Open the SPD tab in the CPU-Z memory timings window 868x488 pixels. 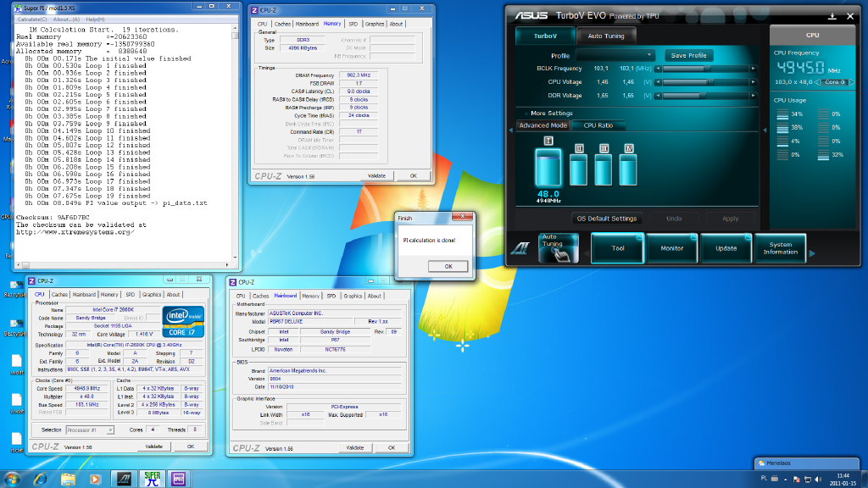[x=353, y=24]
